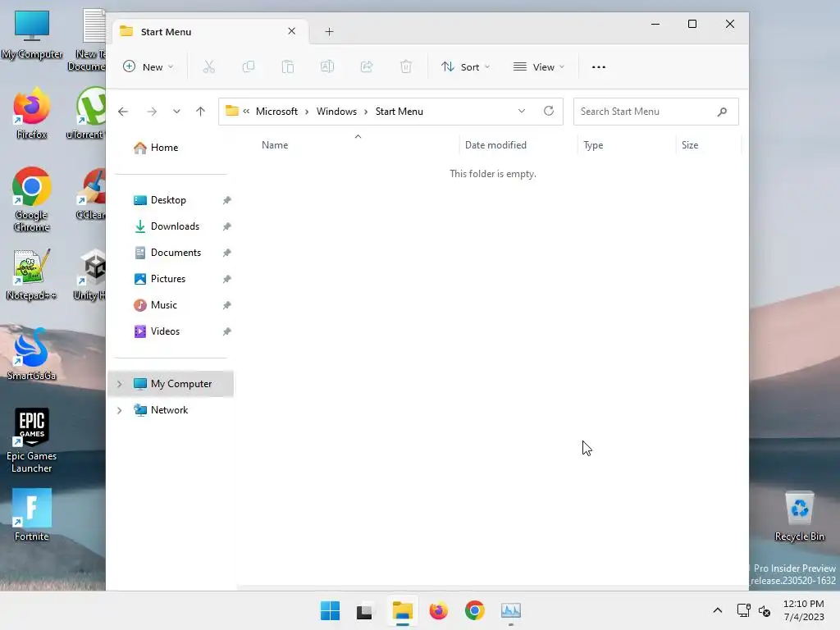The image size is (840, 630).
Task: Unpin Videos using its pin icon
Action: click(226, 331)
